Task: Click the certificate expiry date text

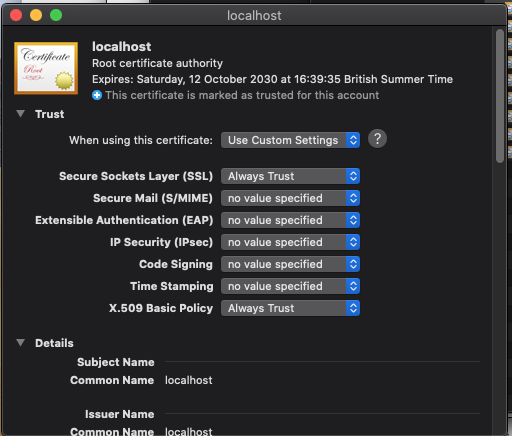Action: [272, 79]
